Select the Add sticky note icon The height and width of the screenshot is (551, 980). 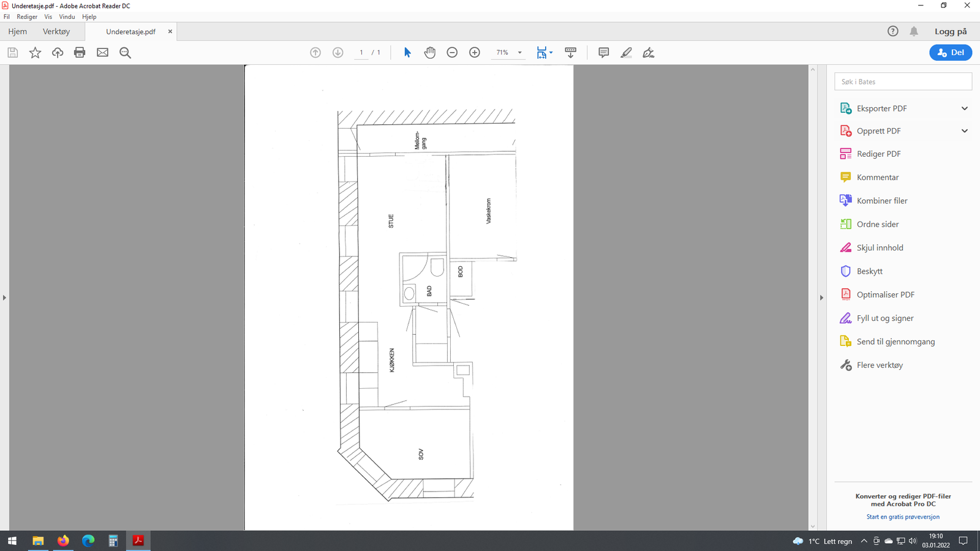click(x=603, y=53)
